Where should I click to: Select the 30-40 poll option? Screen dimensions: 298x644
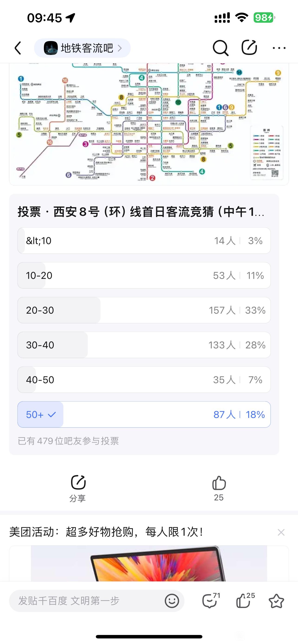pos(144,345)
